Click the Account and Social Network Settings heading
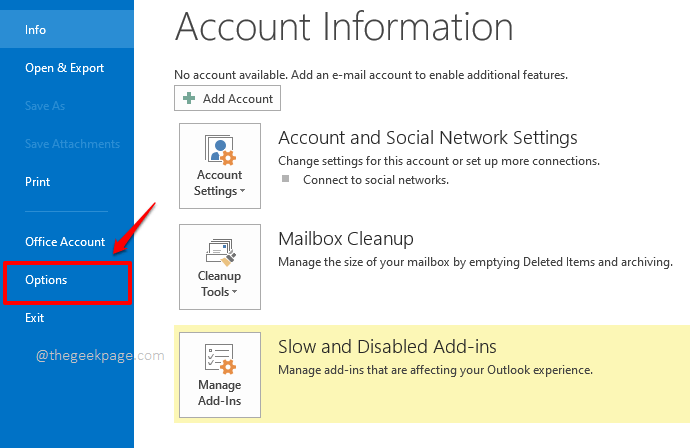Screen dimensions: 690x448 click(x=427, y=138)
